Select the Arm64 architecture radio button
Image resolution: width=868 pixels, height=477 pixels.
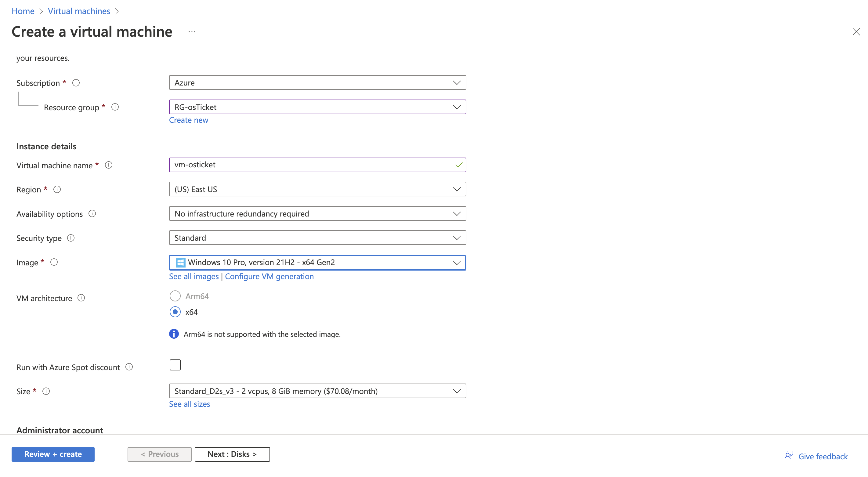(175, 296)
